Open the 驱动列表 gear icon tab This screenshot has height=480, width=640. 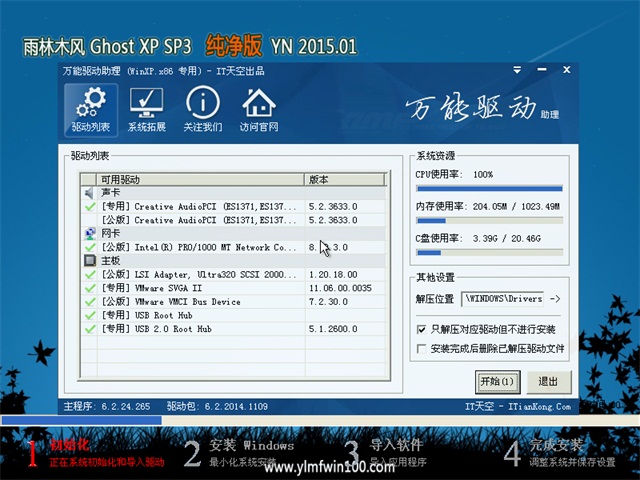click(91, 109)
